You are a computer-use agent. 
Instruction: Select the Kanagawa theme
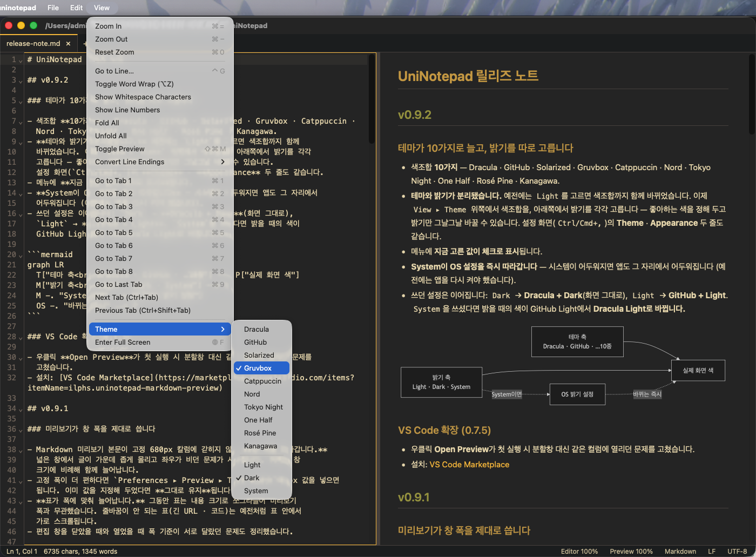[261, 446]
